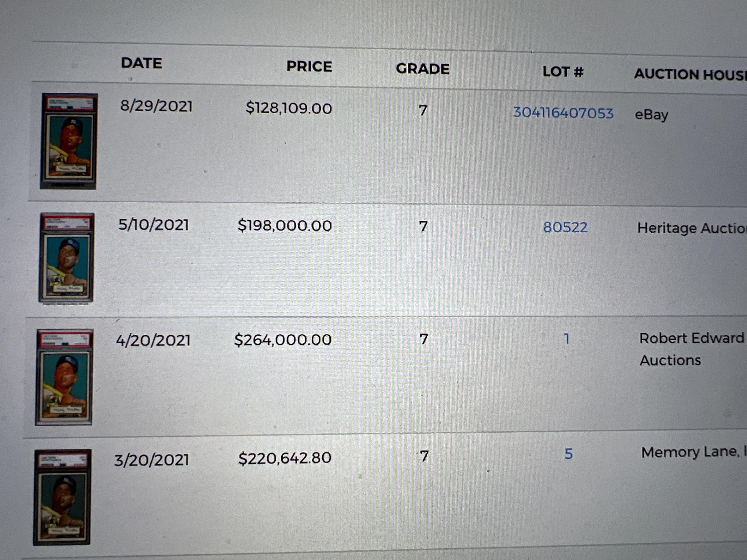This screenshot has width=747, height=560.
Task: Click the 4/20/2021 Robert Edward card thumbnail
Action: point(64,377)
